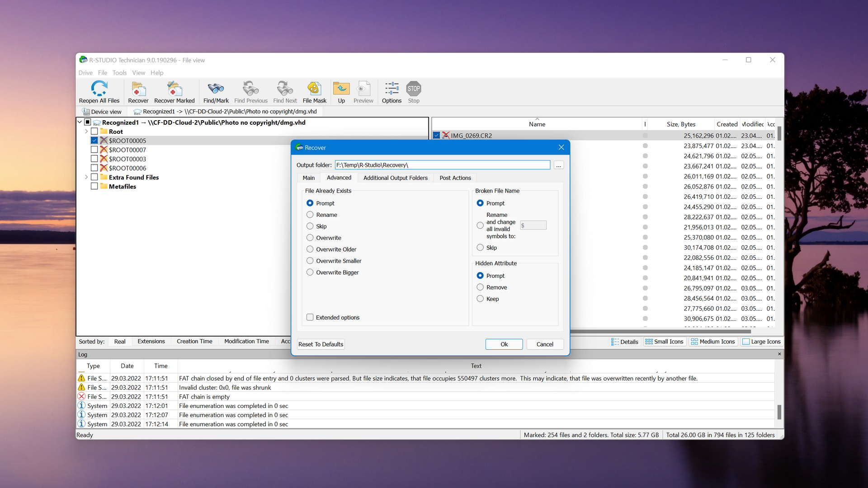This screenshot has width=868, height=488.
Task: Collapse the Recognized1 tree root
Action: (80, 122)
